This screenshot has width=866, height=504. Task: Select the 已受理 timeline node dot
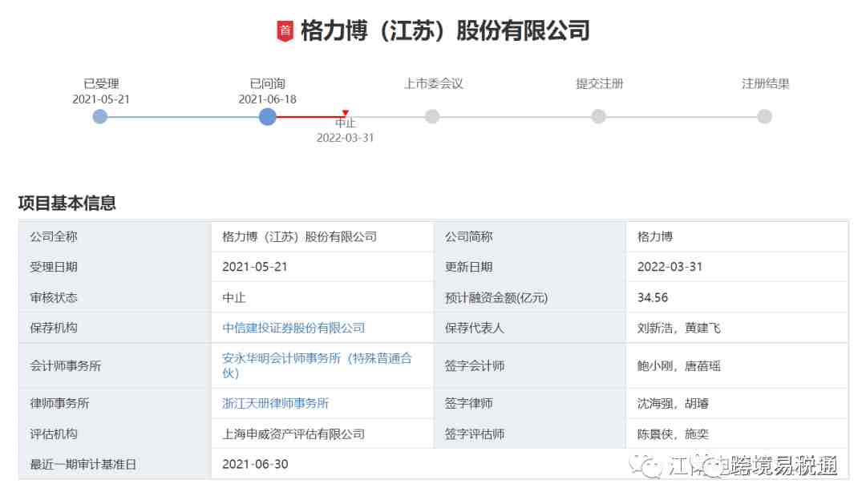coord(100,116)
